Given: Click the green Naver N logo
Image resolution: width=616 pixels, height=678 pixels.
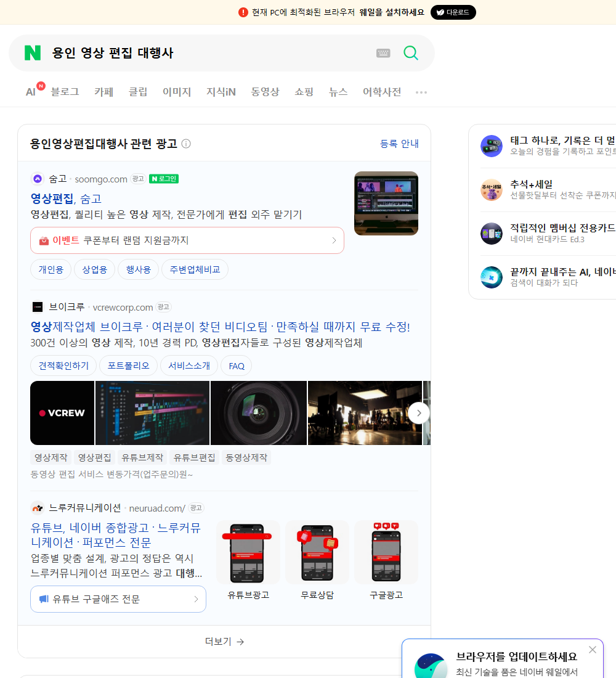Looking at the screenshot, I should [x=33, y=53].
